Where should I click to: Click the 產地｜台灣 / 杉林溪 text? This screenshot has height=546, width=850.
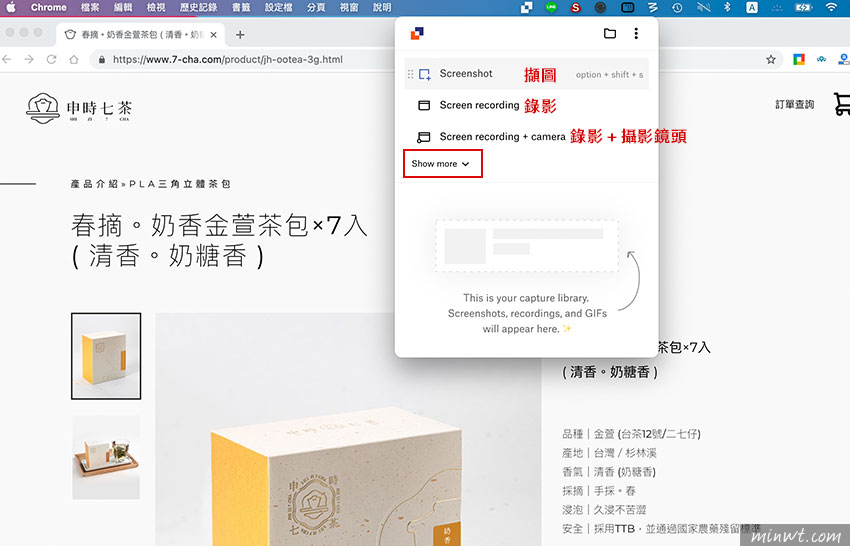pos(609,453)
